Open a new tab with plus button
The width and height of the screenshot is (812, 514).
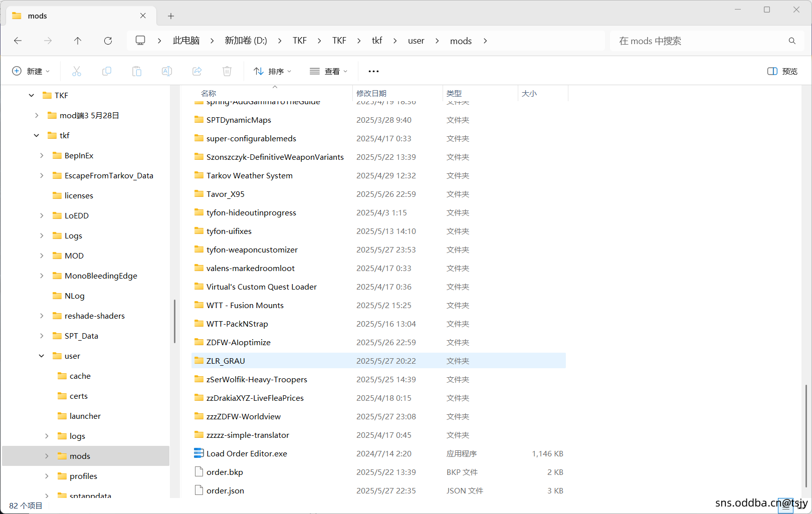click(171, 16)
